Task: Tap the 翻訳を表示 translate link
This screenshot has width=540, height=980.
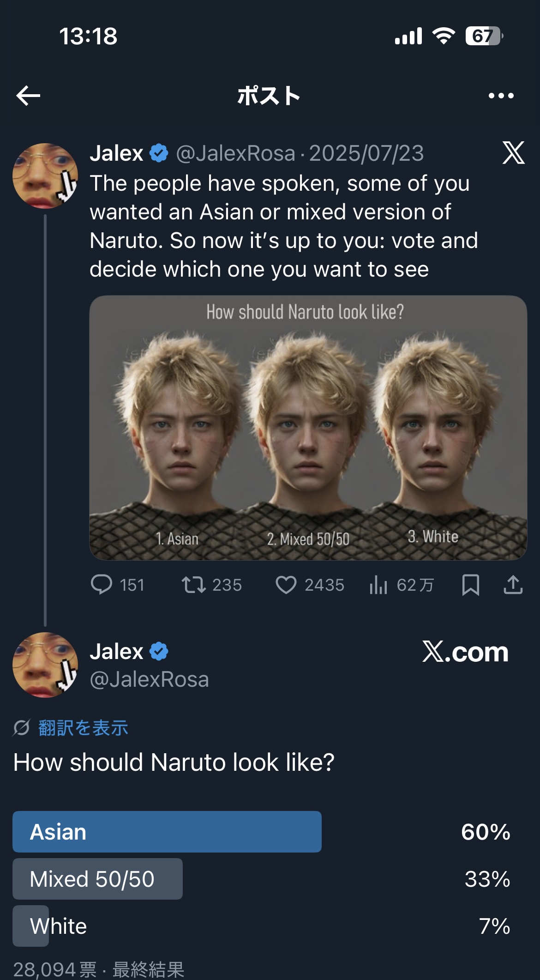Action: coord(83,728)
